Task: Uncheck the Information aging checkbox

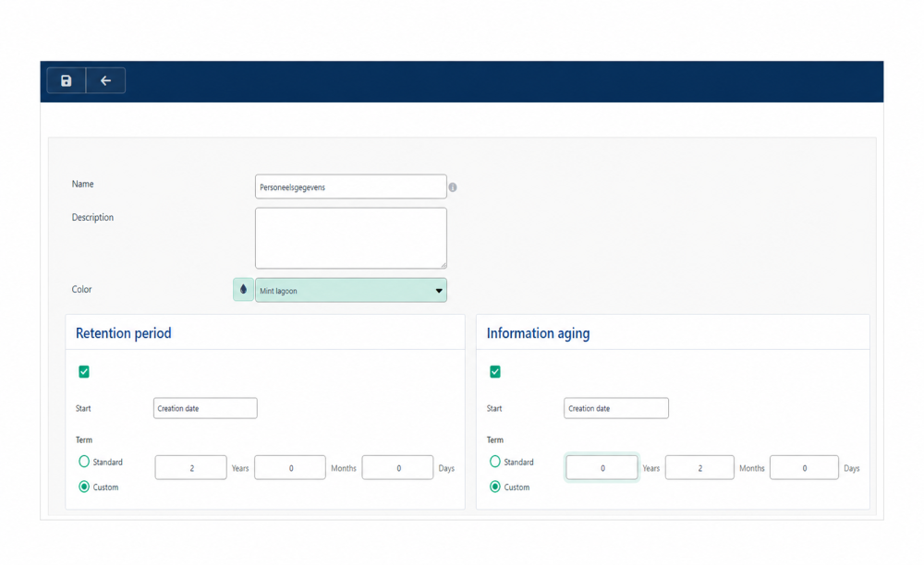Action: 495,371
